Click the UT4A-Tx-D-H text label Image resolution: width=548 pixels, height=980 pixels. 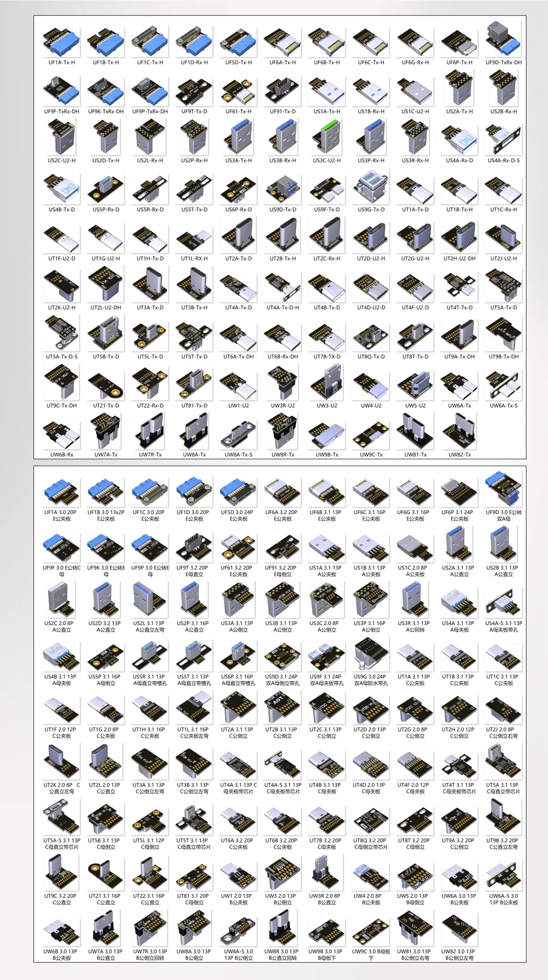tap(283, 308)
